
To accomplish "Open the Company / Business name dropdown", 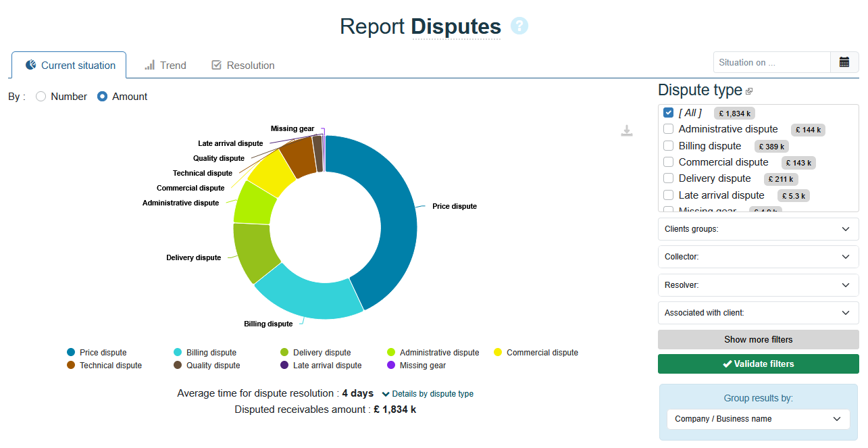I will click(x=758, y=419).
